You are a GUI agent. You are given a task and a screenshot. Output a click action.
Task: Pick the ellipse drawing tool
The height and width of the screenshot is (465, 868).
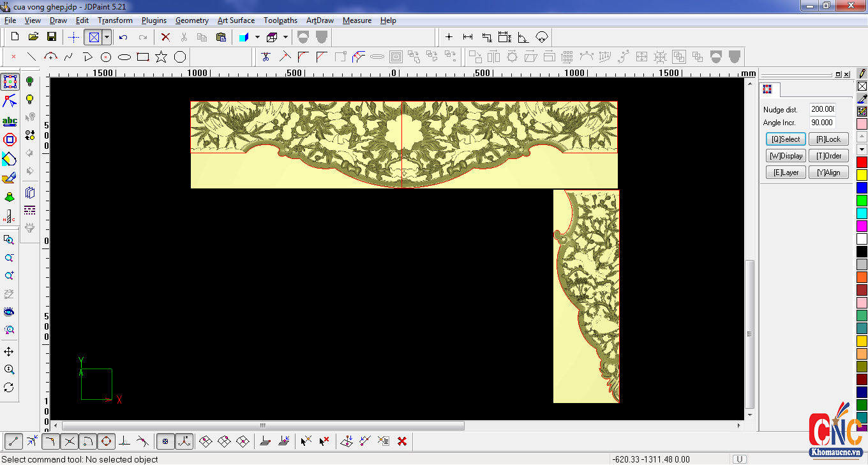click(124, 57)
